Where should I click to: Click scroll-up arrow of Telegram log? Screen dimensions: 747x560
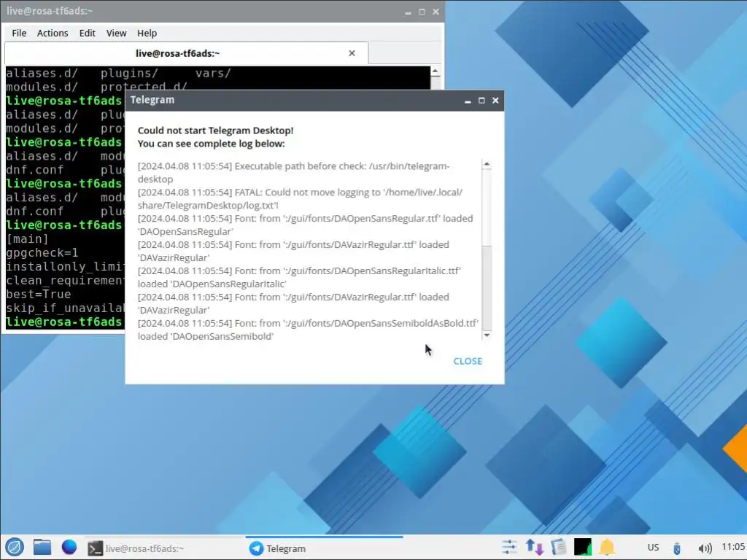pos(487,164)
